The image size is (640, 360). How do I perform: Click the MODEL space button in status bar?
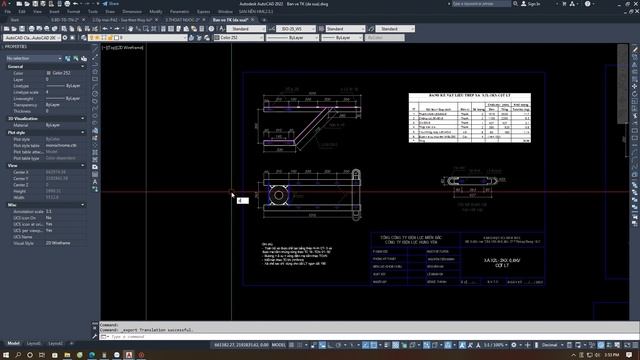pyautogui.click(x=279, y=345)
